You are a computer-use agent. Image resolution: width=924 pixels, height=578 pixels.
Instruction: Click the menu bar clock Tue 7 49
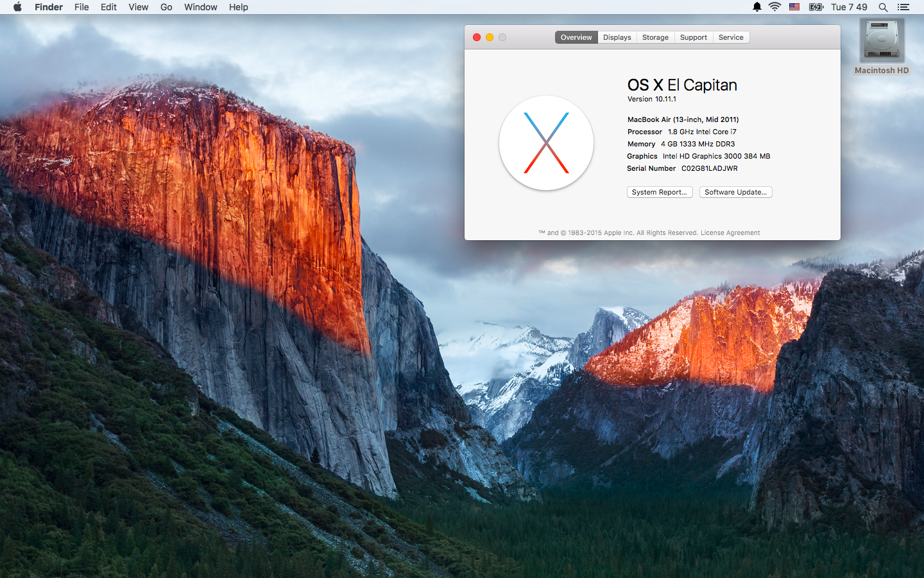point(849,7)
